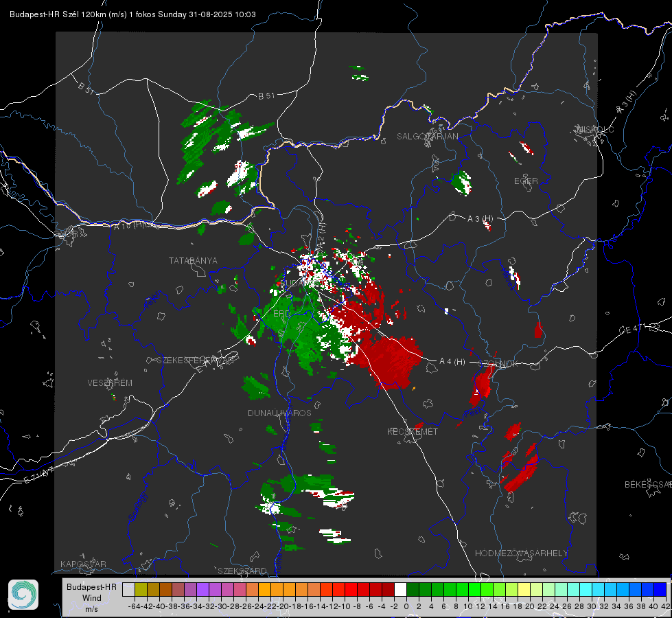Select the VESZPRÉM city label

110,382
